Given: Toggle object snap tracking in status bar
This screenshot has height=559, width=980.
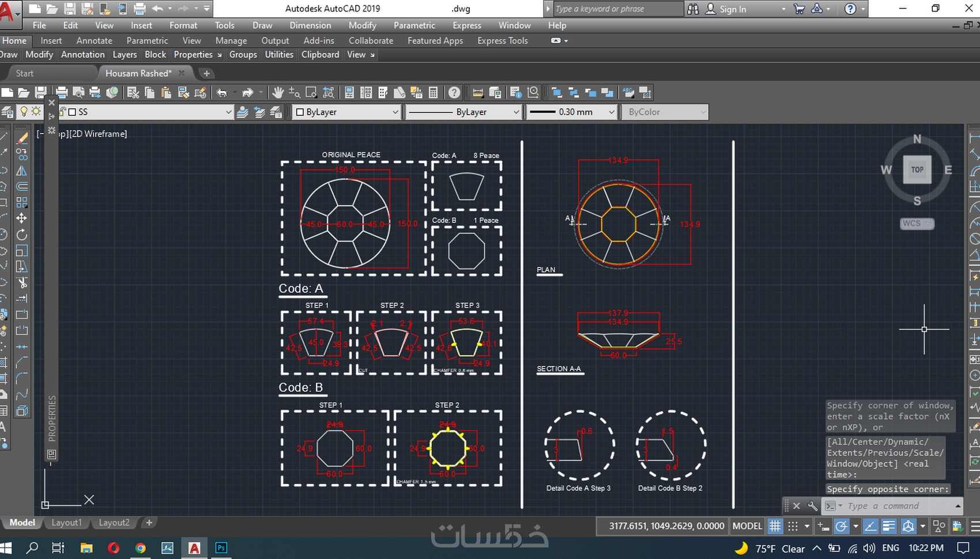Looking at the screenshot, I should tap(870, 526).
